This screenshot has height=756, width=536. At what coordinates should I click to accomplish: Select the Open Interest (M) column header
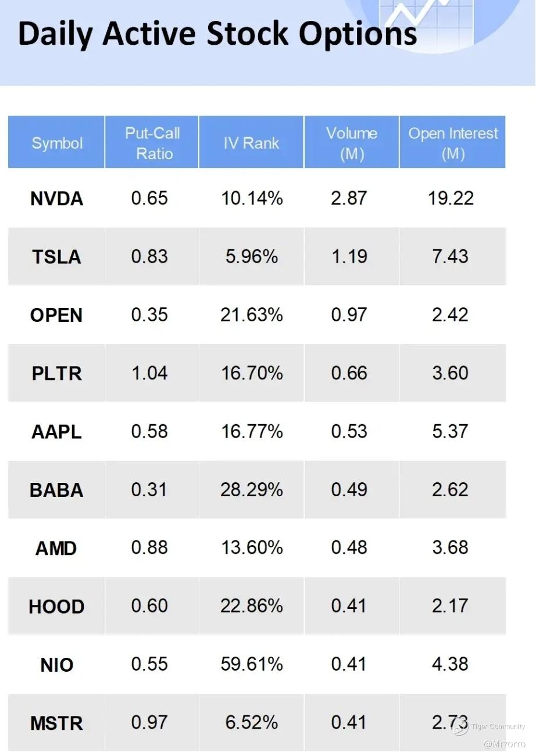453,143
